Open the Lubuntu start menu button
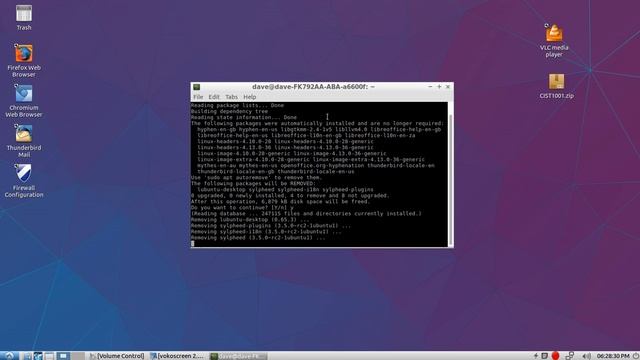 click(9, 356)
